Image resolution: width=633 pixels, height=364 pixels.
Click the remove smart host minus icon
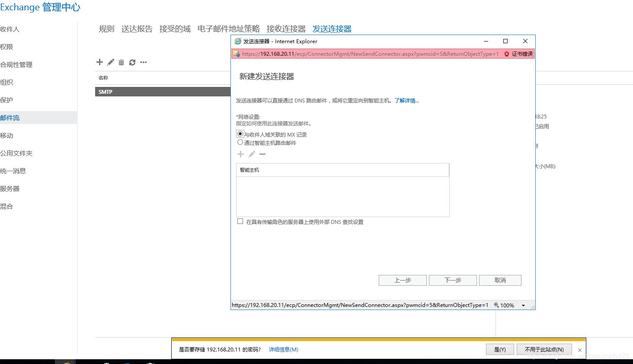tap(262, 154)
